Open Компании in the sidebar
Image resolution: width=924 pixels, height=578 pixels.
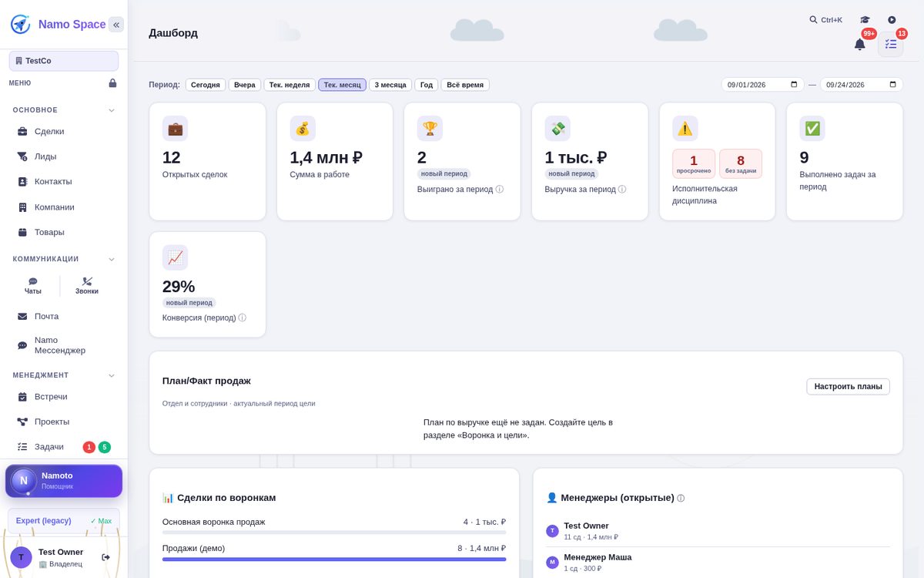coord(64,207)
